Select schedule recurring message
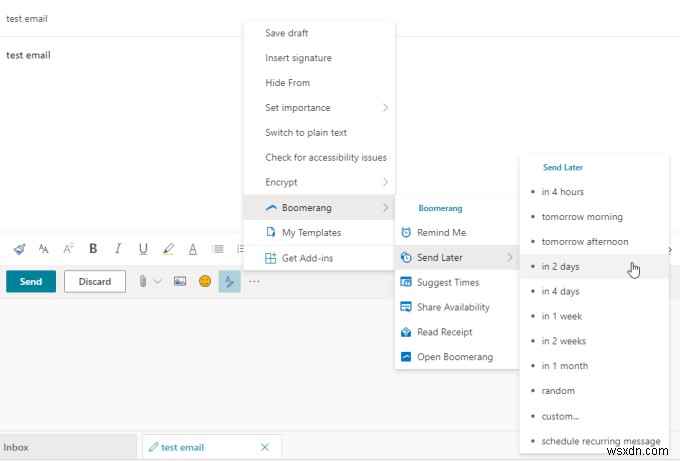 point(594,441)
